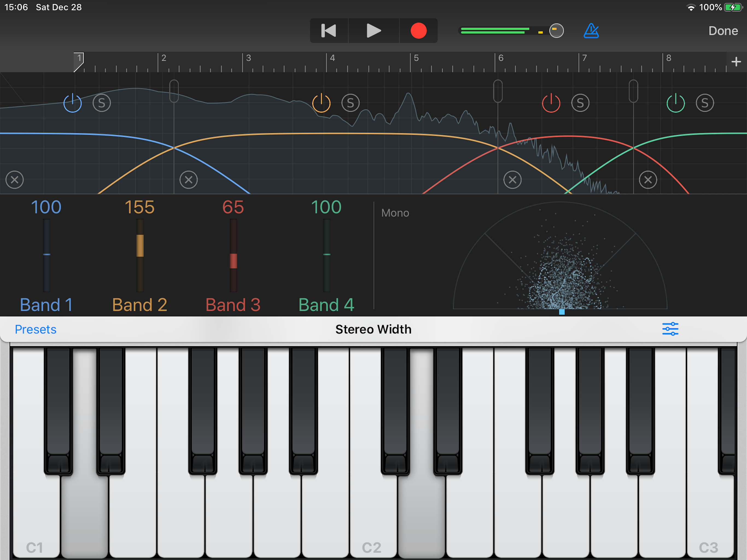This screenshot has height=560, width=747.
Task: Solo Band 4 using its S button
Action: [x=705, y=103]
